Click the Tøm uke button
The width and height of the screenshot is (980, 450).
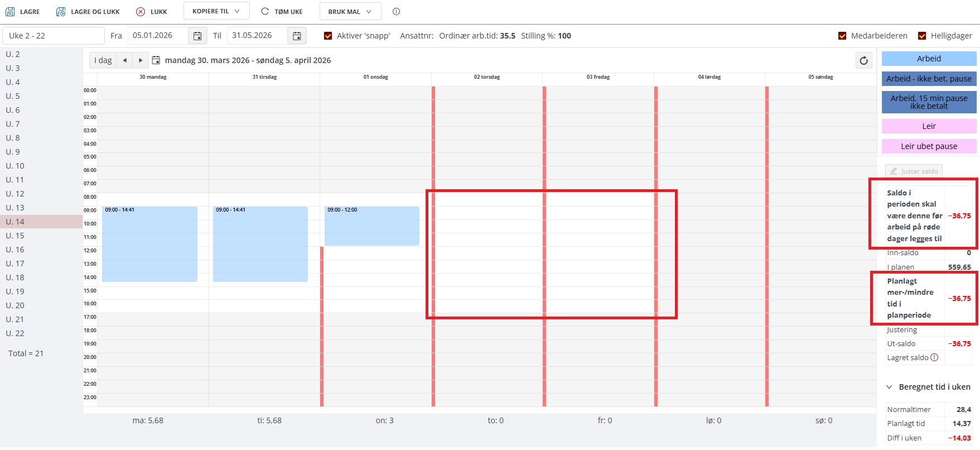[x=282, y=12]
